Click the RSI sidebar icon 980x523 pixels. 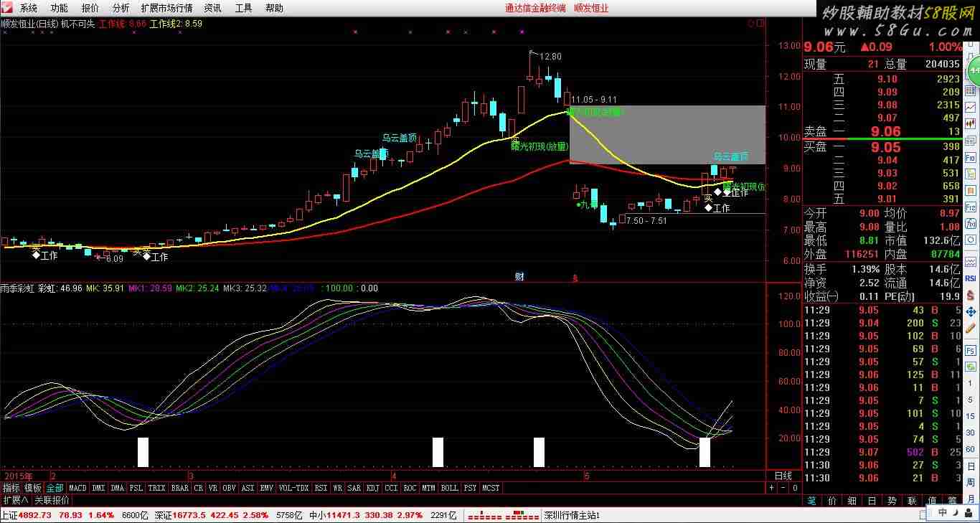[x=971, y=278]
